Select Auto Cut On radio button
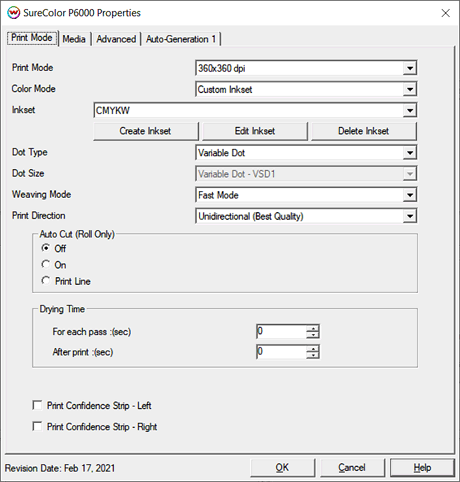This screenshot has height=482, width=460. pos(46,265)
